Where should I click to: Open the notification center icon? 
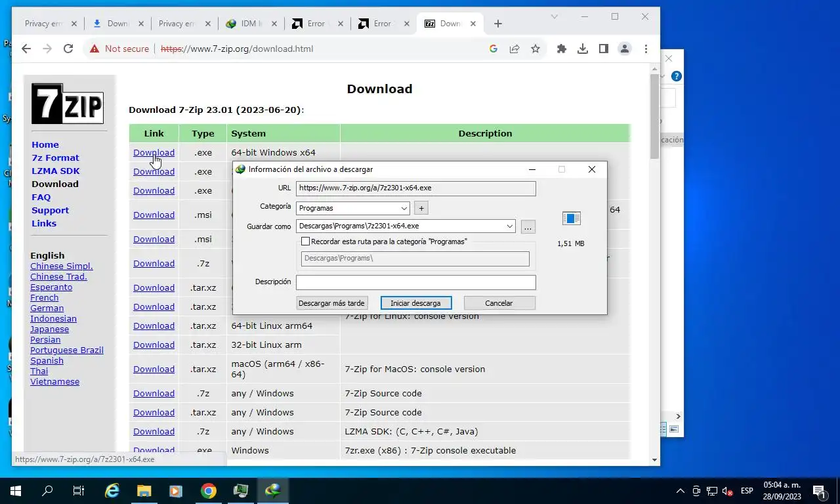coord(820,491)
